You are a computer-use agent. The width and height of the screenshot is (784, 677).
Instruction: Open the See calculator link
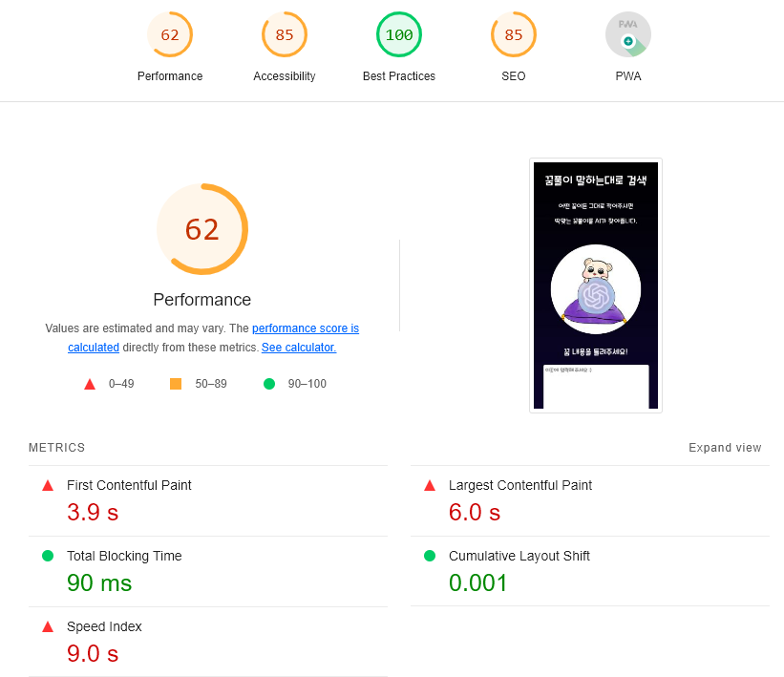299,347
